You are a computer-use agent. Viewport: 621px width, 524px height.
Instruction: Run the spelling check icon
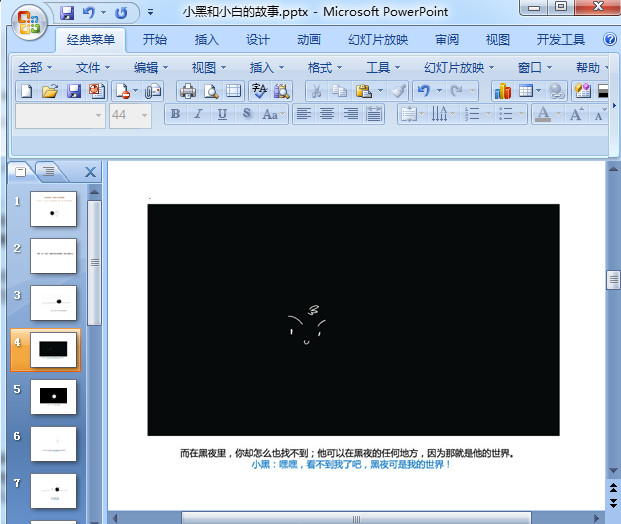tap(259, 91)
